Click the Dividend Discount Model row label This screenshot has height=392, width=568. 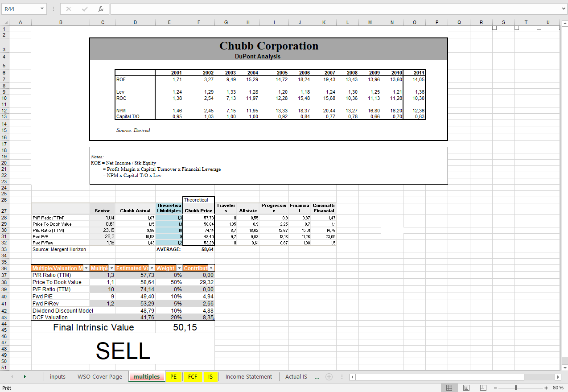(63, 310)
